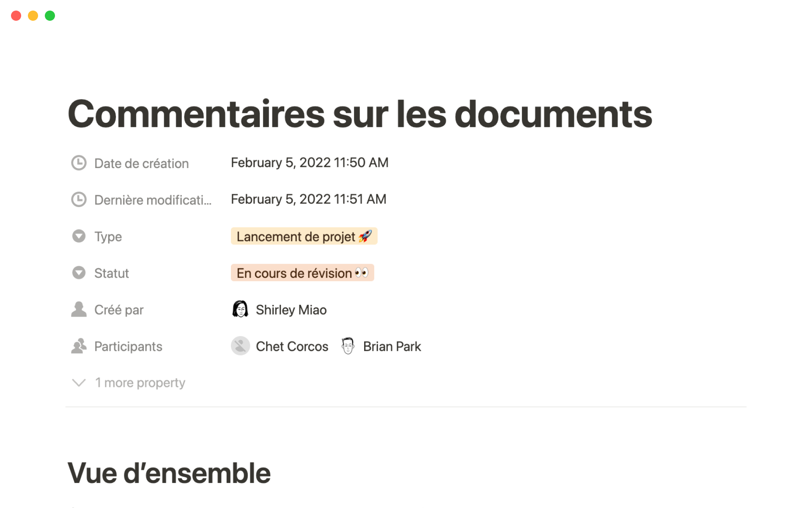
Task: Click the person icon beside Créé par
Action: coord(79,309)
